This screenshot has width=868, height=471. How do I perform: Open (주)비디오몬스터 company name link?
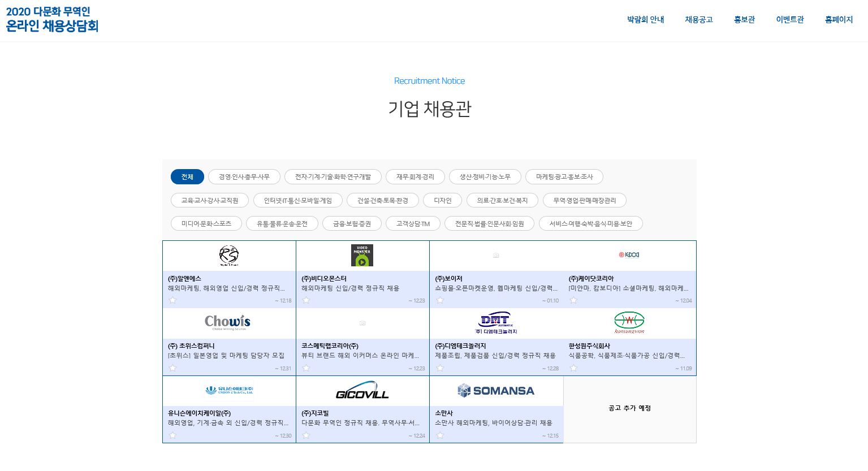(324, 279)
